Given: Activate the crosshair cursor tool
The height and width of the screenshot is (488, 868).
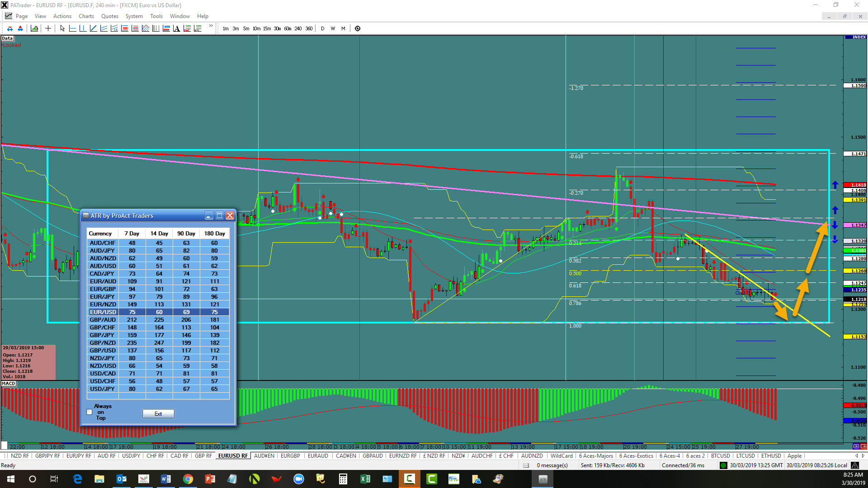Looking at the screenshot, I should (48, 28).
